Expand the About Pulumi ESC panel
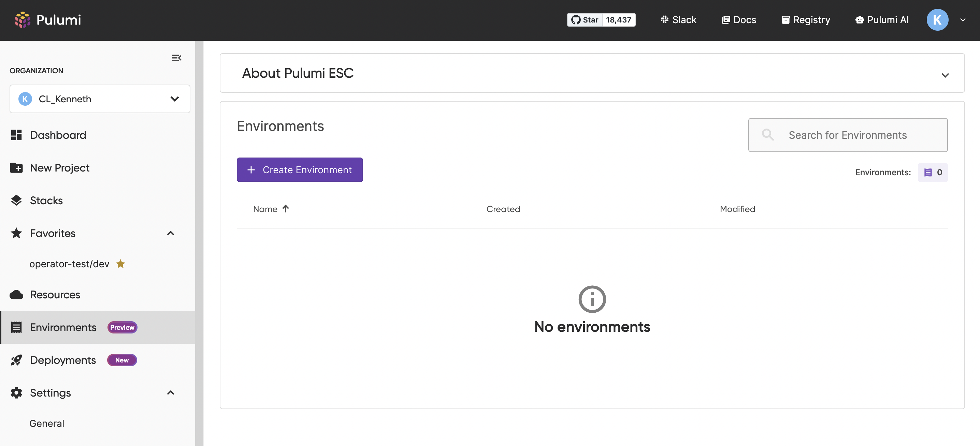 pos(945,75)
